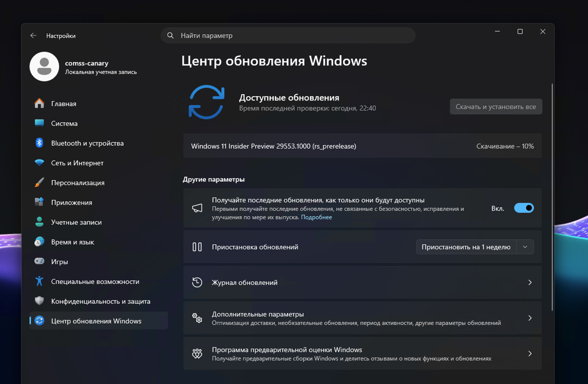Screen dimensions: 588x384
Task: Open Время и язык settings
Action: (x=99, y=242)
